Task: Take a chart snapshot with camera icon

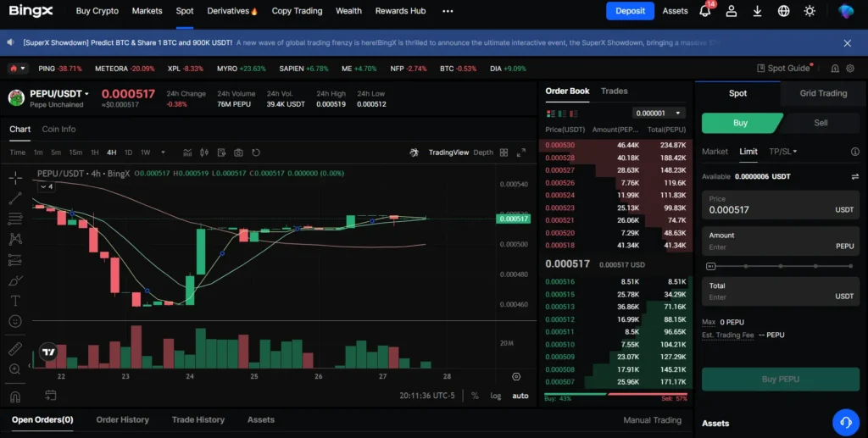Action: click(x=238, y=152)
